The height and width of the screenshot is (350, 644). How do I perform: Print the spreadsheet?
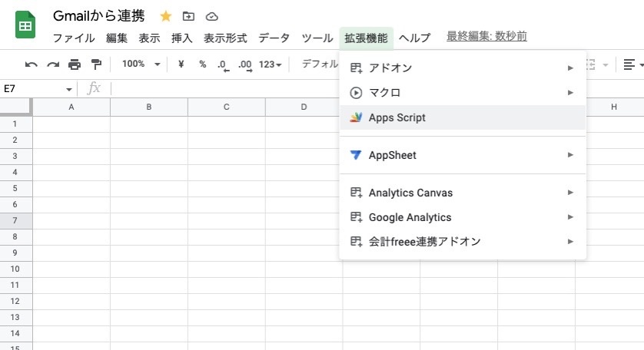75,64
